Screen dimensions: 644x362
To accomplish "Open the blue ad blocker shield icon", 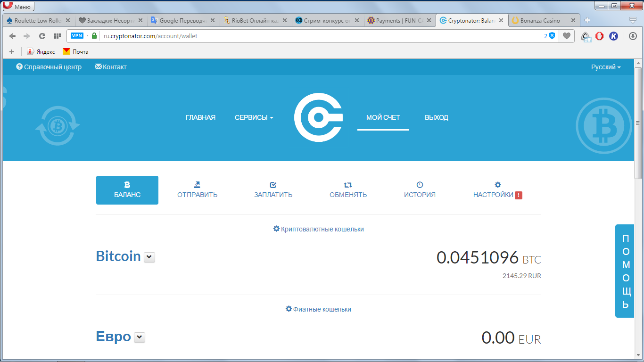I will pyautogui.click(x=552, y=36).
